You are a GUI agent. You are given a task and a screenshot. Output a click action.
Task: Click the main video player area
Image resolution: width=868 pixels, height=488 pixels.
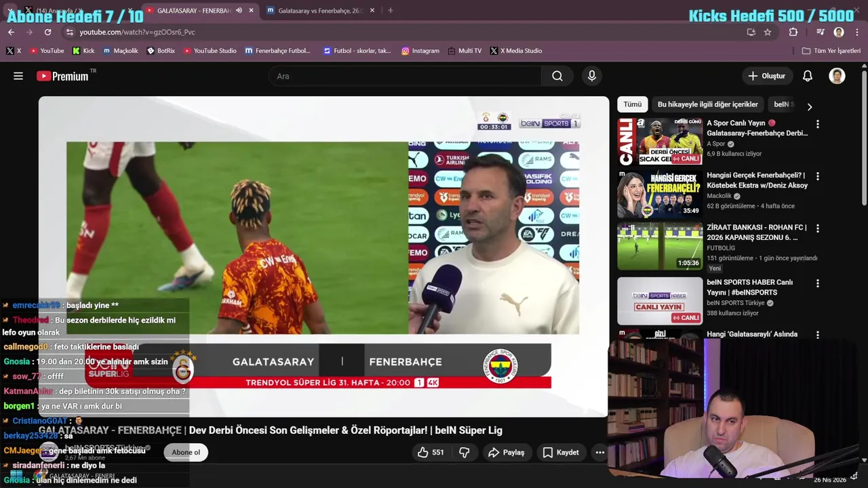323,256
